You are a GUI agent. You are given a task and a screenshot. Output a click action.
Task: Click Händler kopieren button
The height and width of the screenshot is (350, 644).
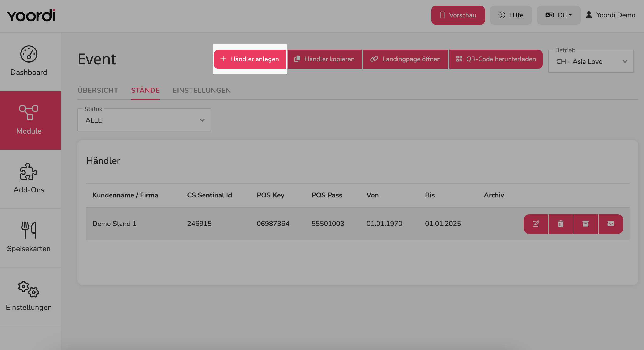(324, 59)
